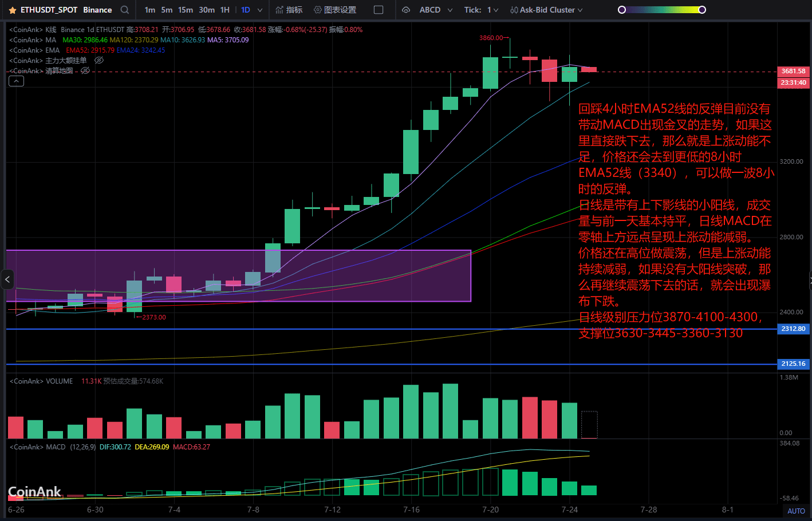Toggle visibility eye for 清算地图

pyautogui.click(x=85, y=70)
